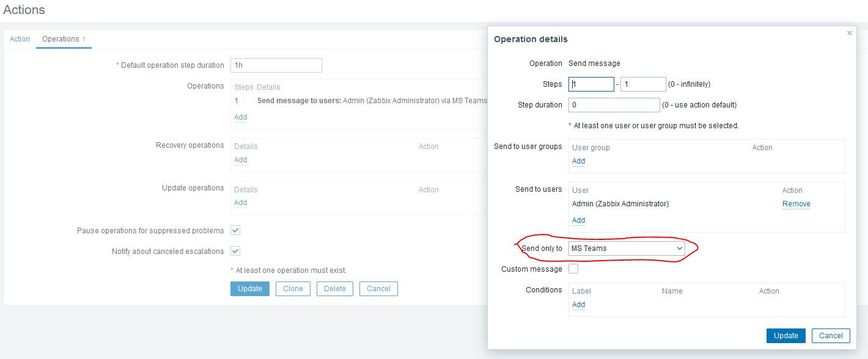This screenshot has width=868, height=359.
Task: Switch to the Action tab
Action: tap(20, 39)
